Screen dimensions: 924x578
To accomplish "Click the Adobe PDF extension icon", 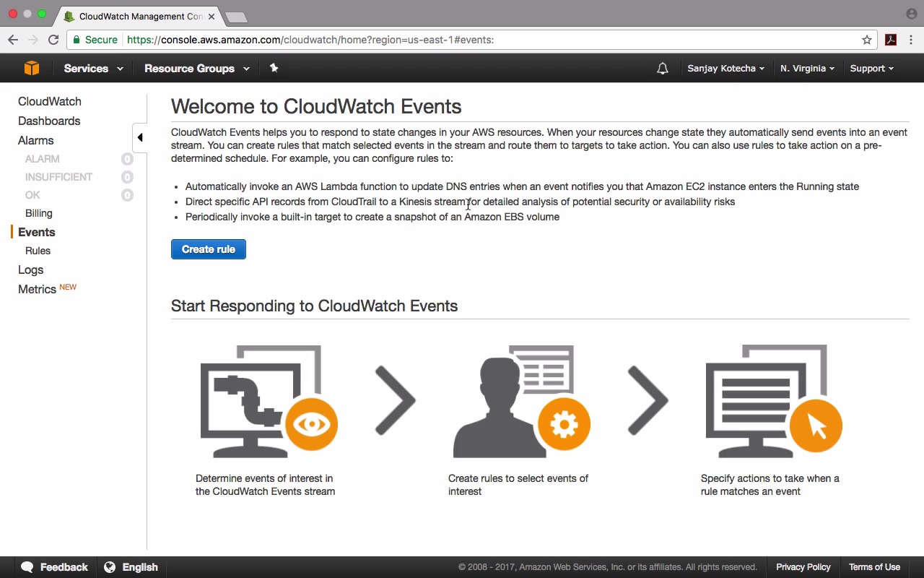I will point(891,40).
